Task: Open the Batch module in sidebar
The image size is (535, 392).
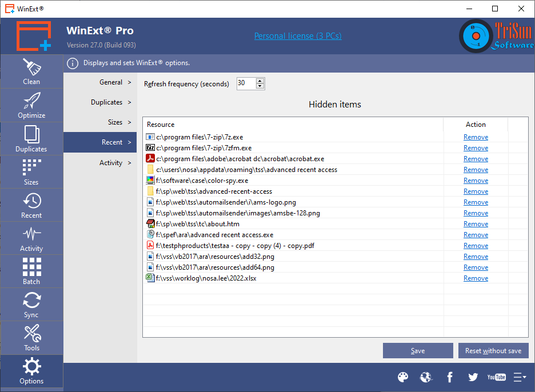Action: (31, 271)
